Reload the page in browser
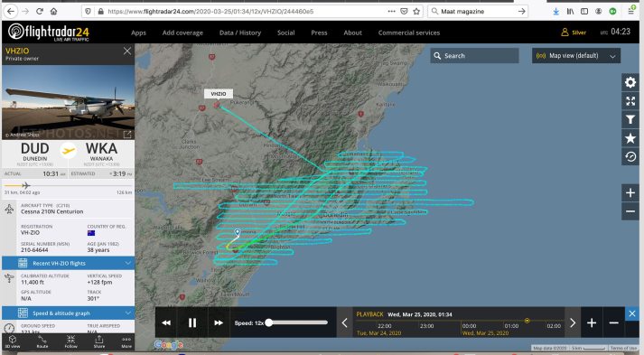This screenshot has width=644, height=355. (40, 12)
